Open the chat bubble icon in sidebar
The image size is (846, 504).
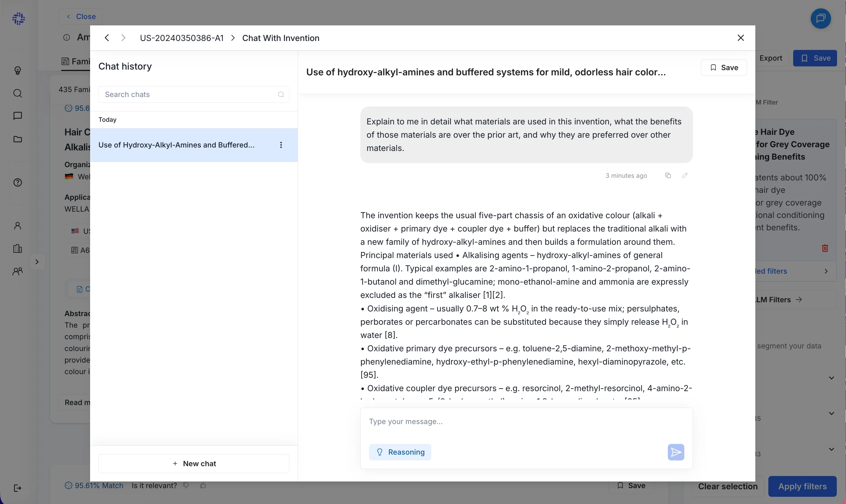click(x=18, y=116)
